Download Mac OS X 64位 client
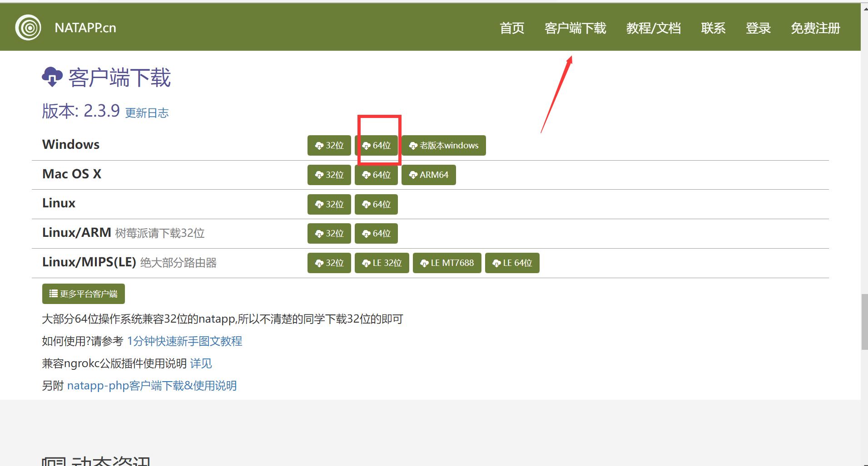This screenshot has width=868, height=466. (376, 175)
